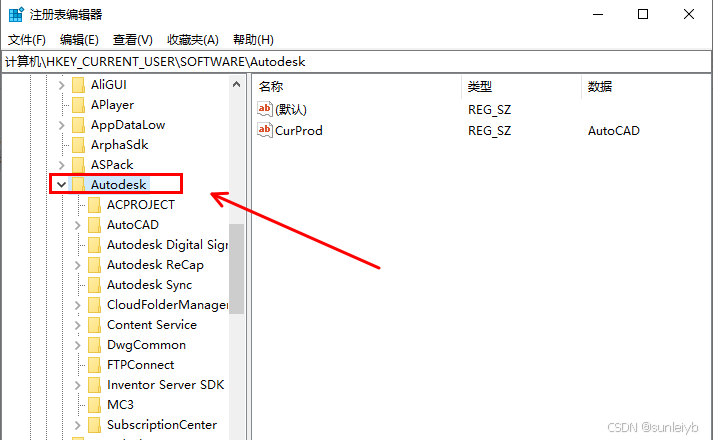This screenshot has height=440, width=713.
Task: Click REG_SZ type of (默认) row
Action: point(490,109)
